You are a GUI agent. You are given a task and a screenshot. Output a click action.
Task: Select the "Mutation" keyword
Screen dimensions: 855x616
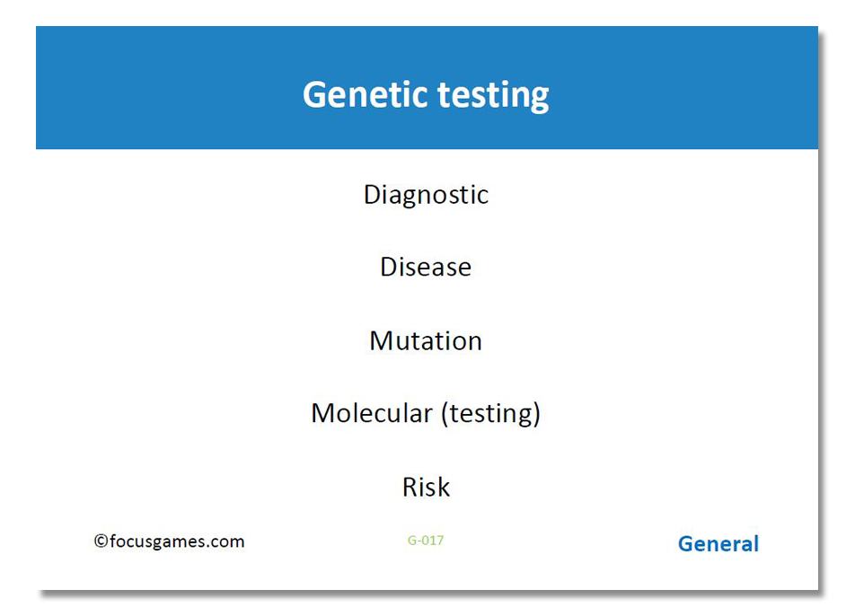coord(426,341)
